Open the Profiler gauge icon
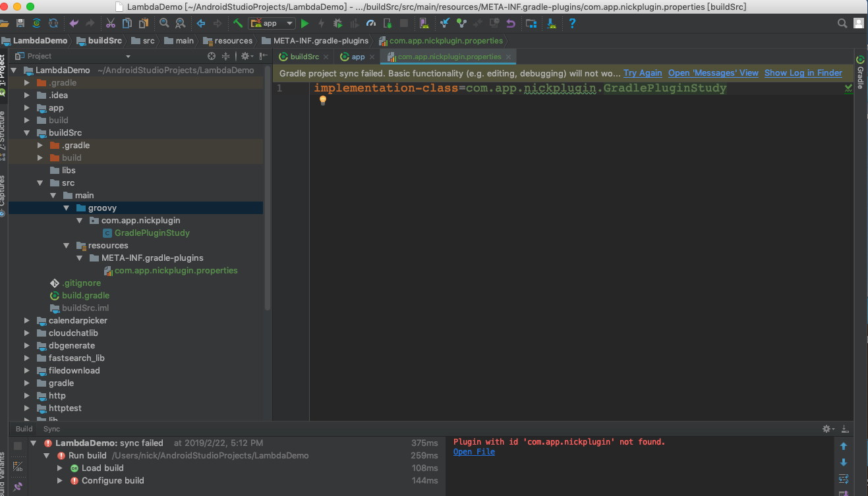The image size is (868, 496). (371, 23)
